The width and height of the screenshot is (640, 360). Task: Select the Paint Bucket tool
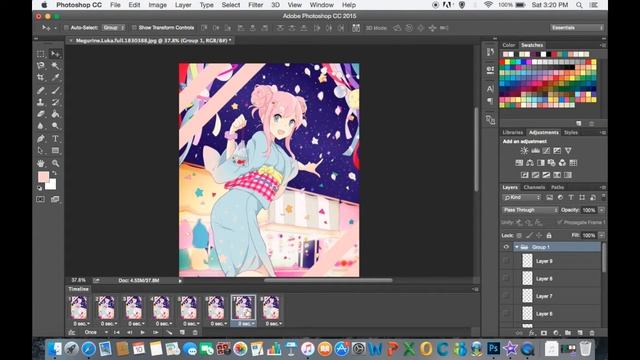[x=55, y=114]
